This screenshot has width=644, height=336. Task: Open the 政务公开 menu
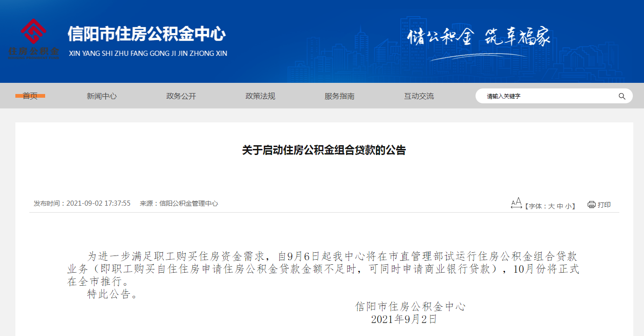[181, 96]
